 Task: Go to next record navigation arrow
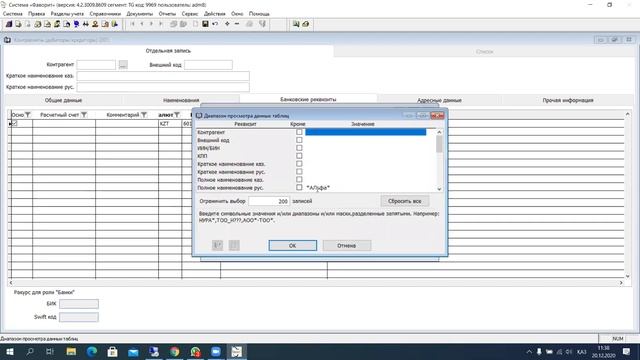click(151, 24)
